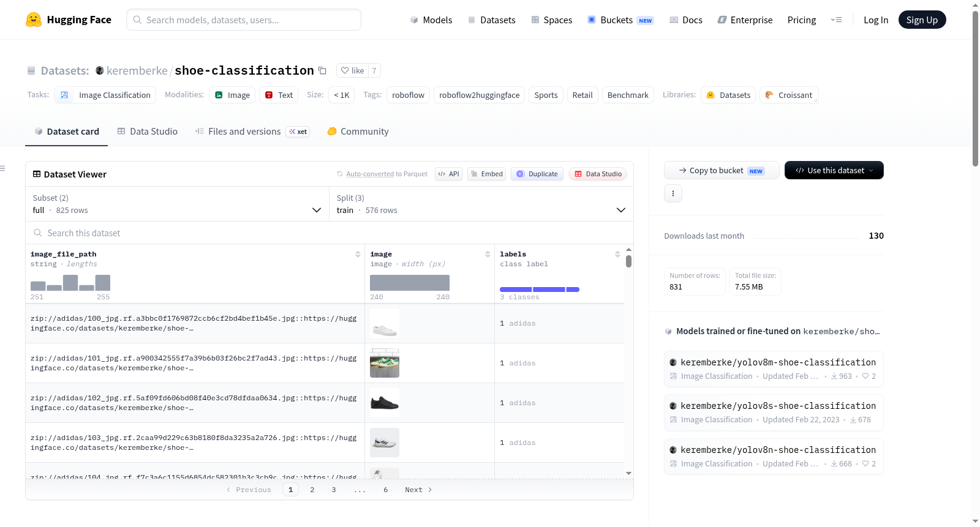Expand the Split train dropdown
Screen dimensions: 980x527
pos(481,204)
